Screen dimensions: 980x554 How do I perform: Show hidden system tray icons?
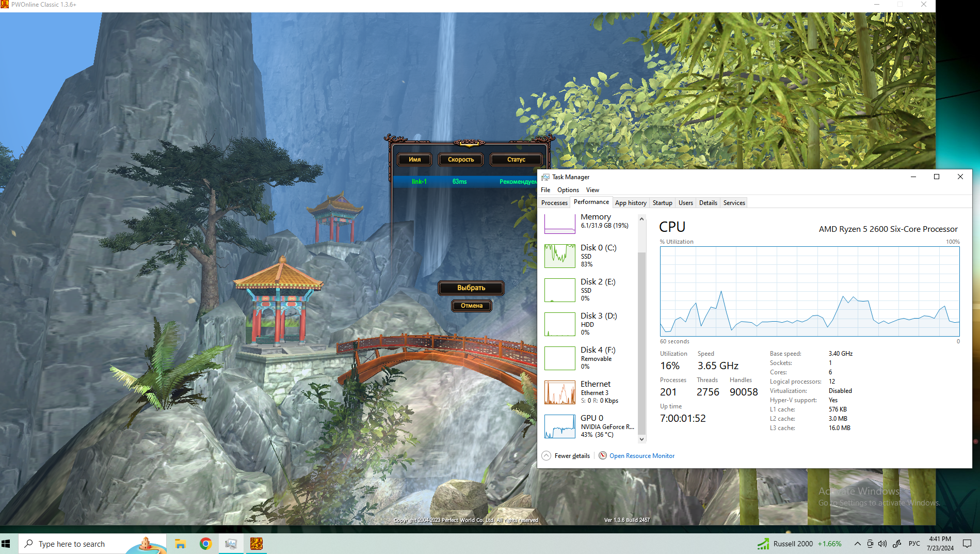(x=857, y=544)
